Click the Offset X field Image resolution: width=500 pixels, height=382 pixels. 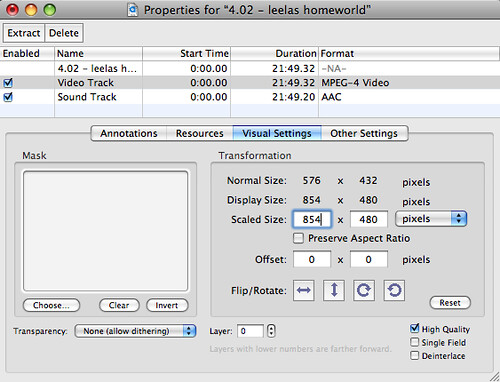tap(312, 259)
